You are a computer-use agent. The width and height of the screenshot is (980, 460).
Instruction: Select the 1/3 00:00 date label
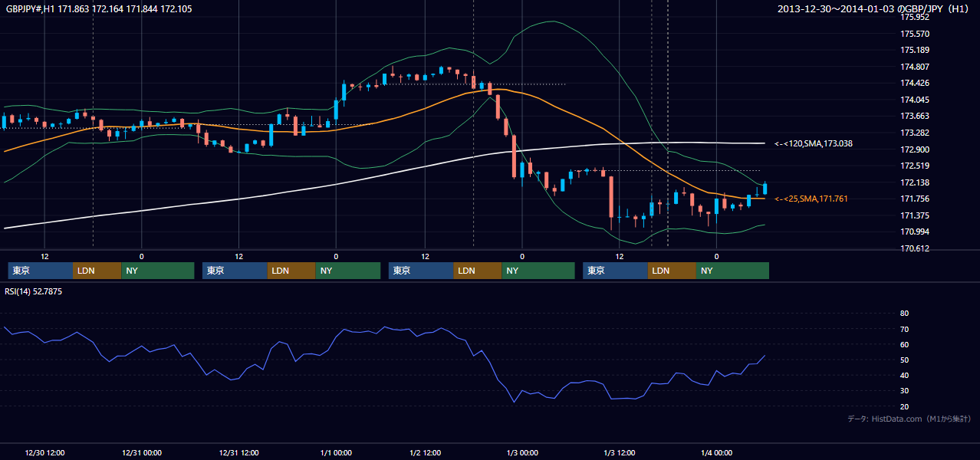pos(522,452)
